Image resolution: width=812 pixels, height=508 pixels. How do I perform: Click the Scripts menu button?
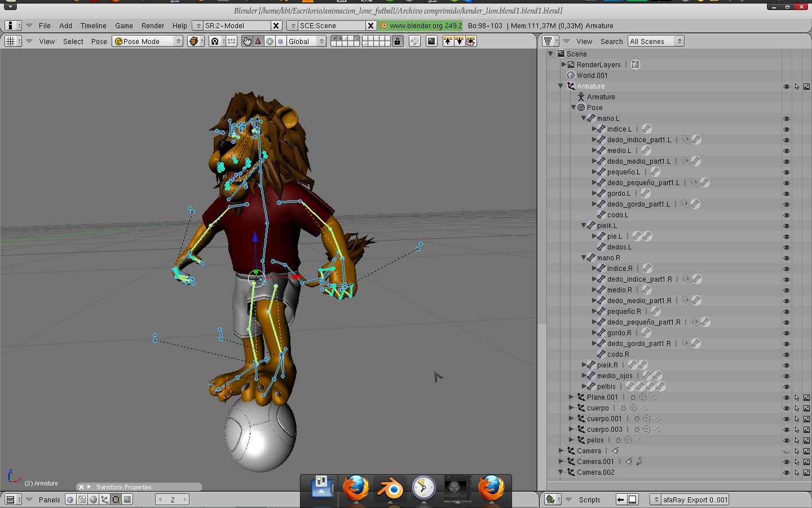[590, 500]
